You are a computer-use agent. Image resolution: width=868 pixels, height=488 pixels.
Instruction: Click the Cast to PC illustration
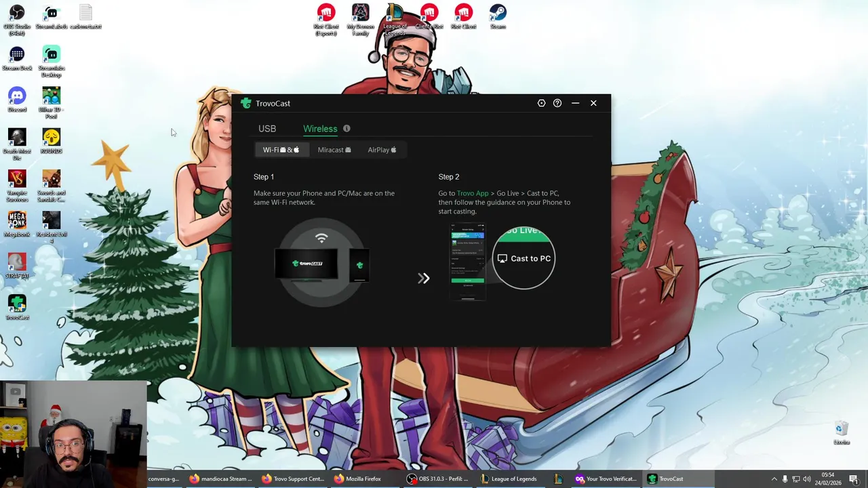click(524, 258)
